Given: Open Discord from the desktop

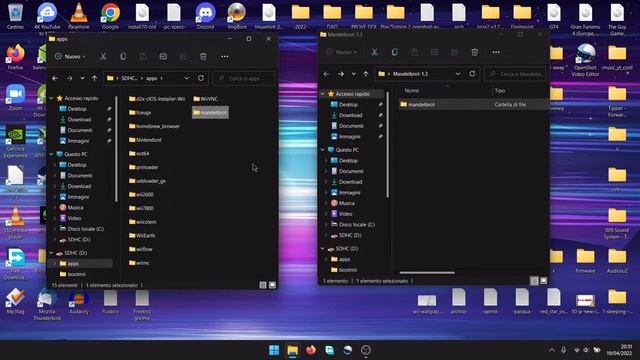Looking at the screenshot, I should [x=205, y=16].
